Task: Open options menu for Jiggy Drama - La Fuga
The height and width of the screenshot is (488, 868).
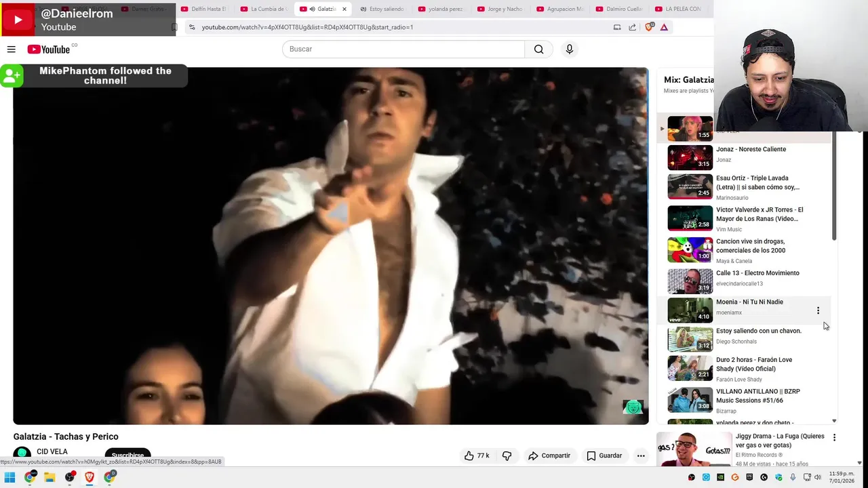Action: click(x=834, y=438)
